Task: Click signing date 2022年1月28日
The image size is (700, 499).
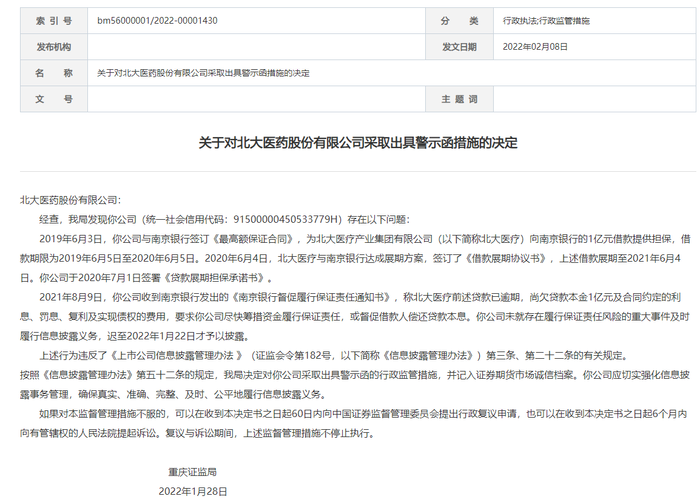Action: 193,491
